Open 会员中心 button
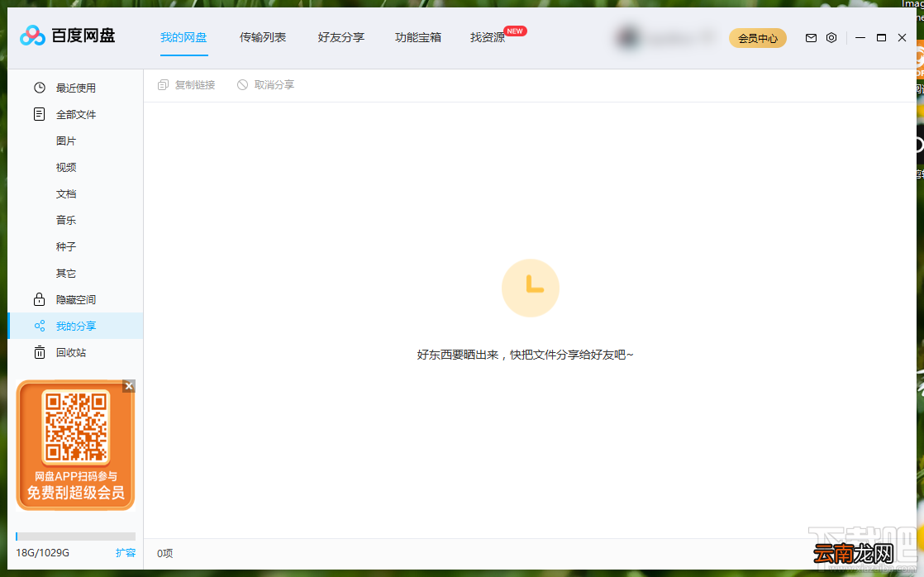 pyautogui.click(x=758, y=38)
